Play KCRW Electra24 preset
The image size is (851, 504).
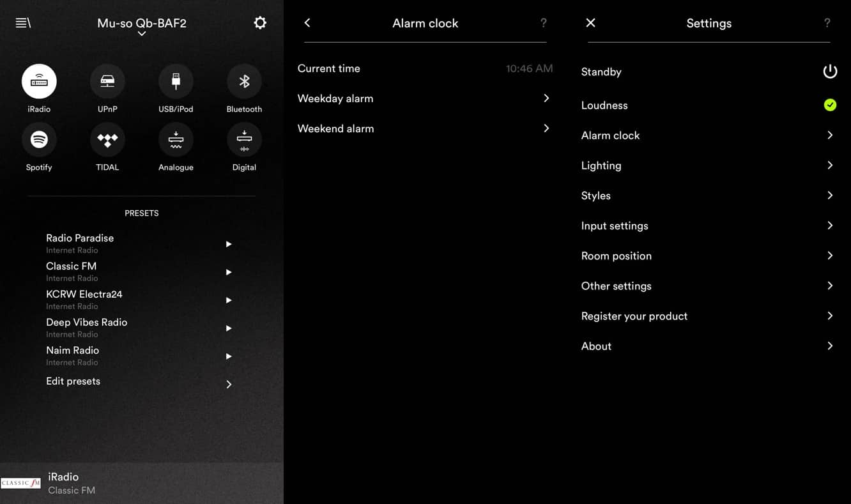229,300
